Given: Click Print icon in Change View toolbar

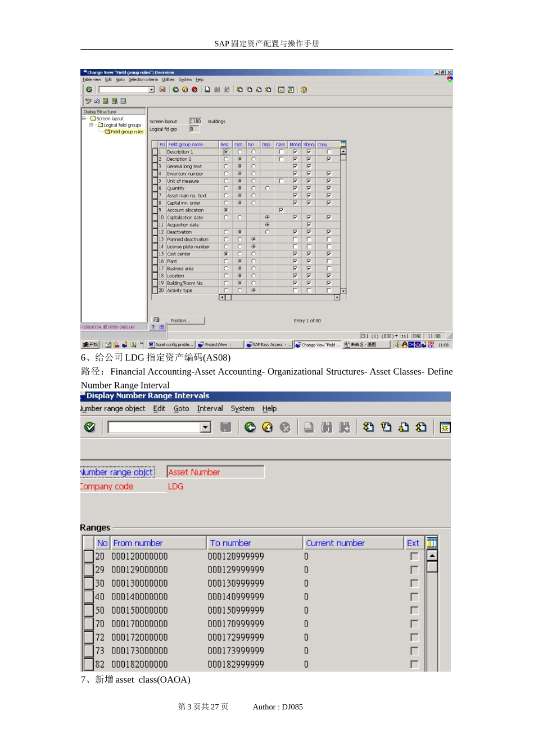Looking at the screenshot, I should (207, 89).
